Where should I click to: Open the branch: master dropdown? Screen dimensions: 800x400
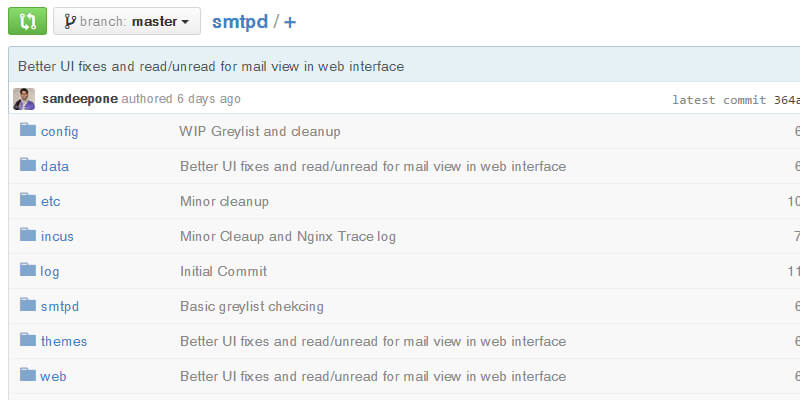click(x=126, y=21)
